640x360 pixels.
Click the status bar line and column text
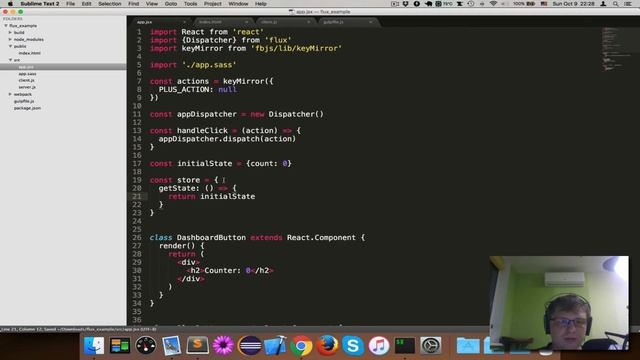[x=79, y=329]
